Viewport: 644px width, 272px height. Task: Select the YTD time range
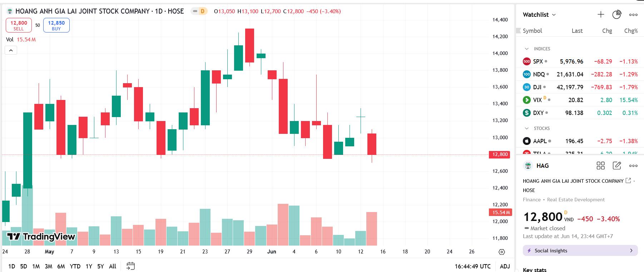click(75, 266)
